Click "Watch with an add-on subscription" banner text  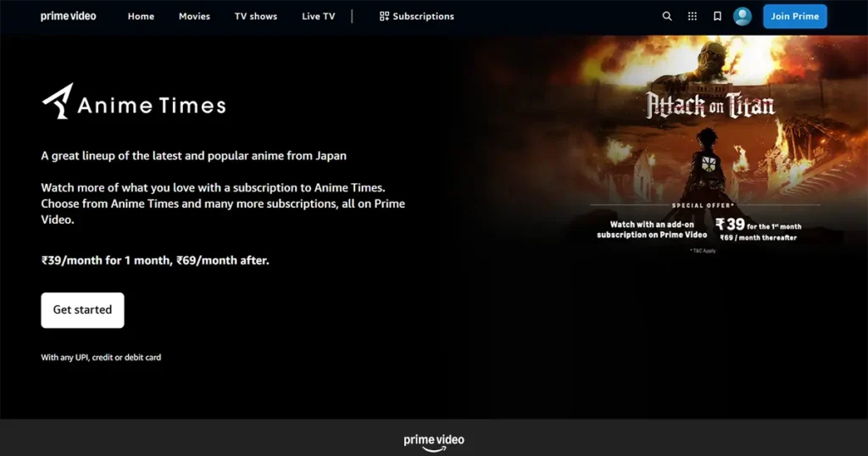(652, 230)
